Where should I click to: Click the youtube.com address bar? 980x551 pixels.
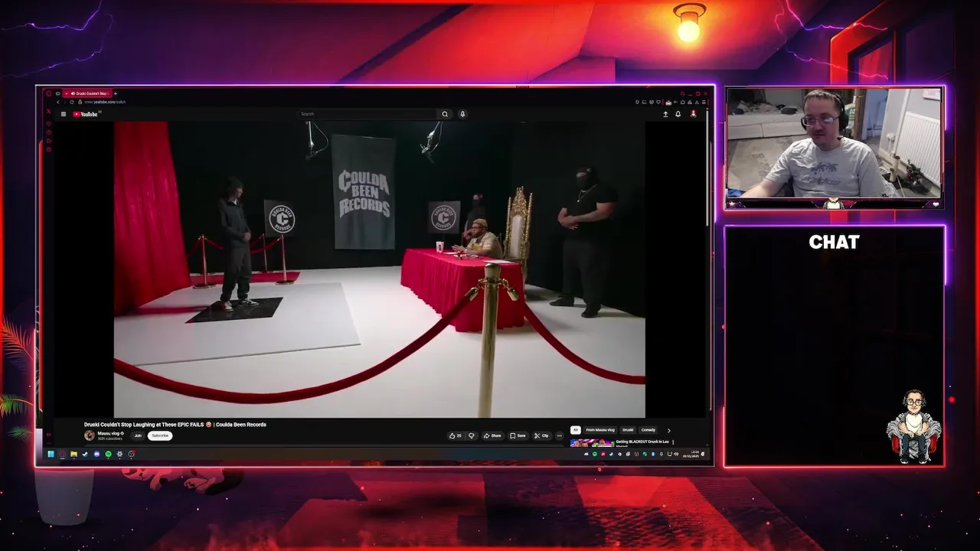pos(105,102)
